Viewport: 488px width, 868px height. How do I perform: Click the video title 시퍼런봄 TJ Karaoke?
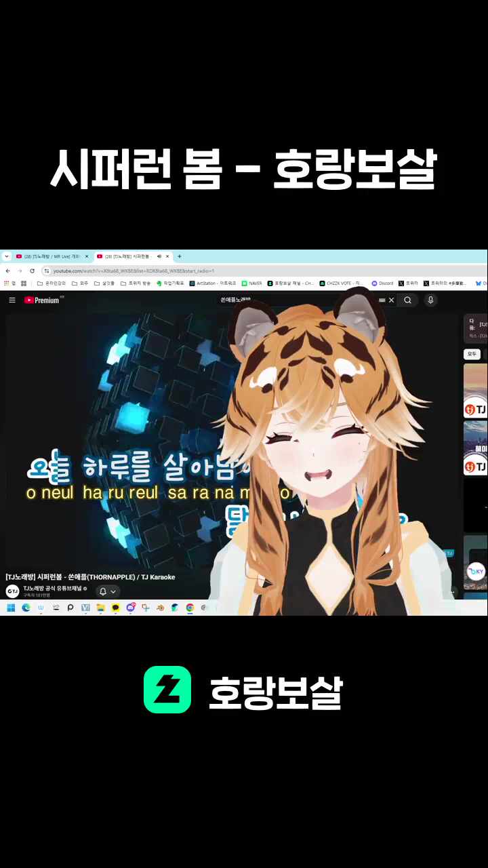click(90, 577)
